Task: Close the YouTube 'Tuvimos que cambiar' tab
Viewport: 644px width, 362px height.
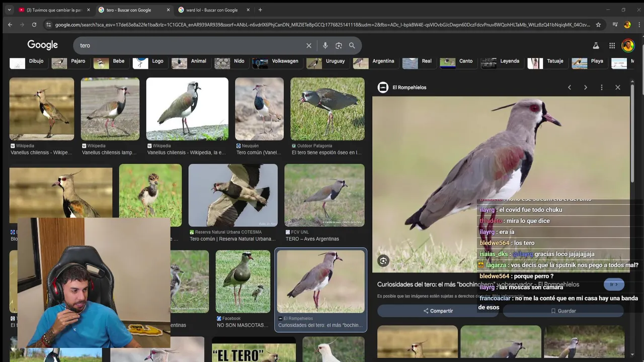Action: [89, 10]
